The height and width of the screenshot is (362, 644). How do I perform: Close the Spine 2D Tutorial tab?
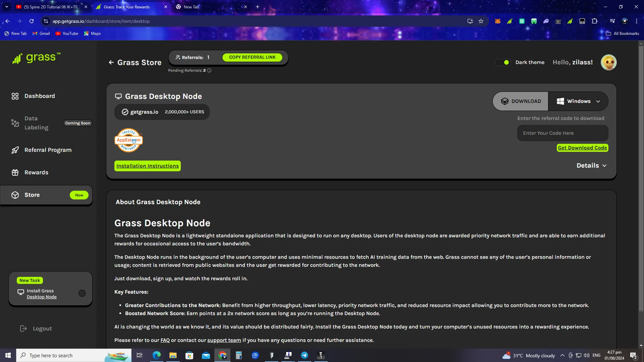pyautogui.click(x=86, y=7)
